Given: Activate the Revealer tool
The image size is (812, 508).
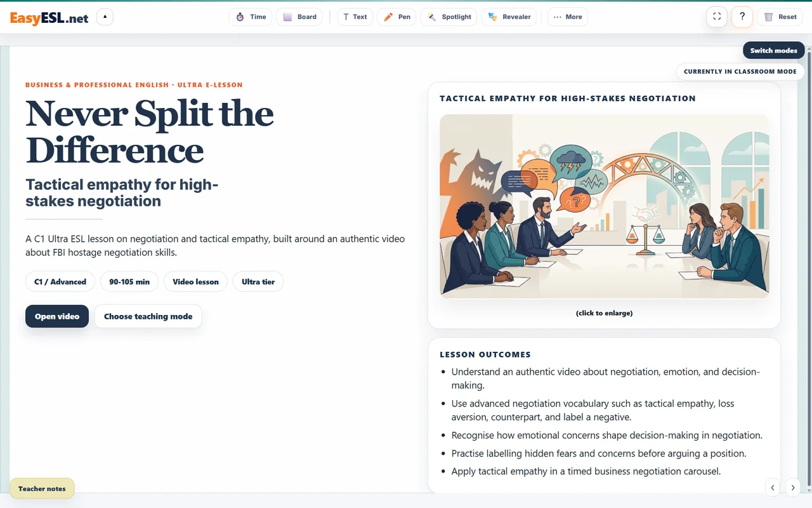Looking at the screenshot, I should tap(509, 17).
